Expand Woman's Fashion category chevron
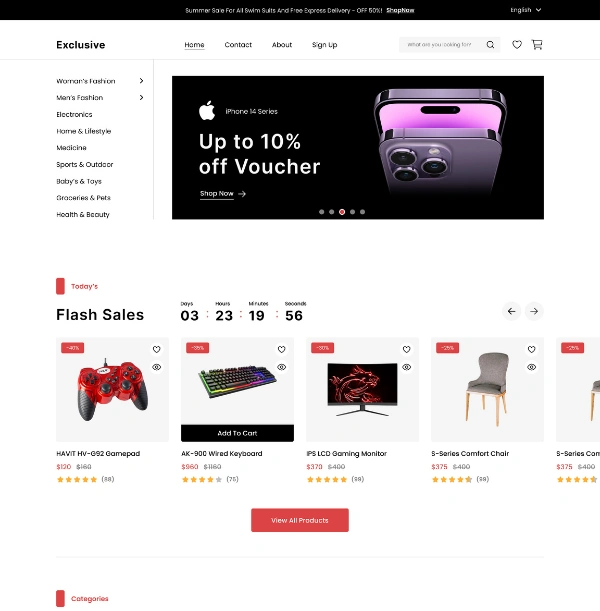 pos(141,81)
